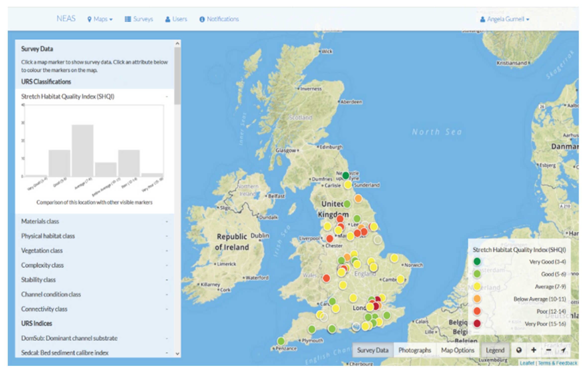This screenshot has height=374, width=588.
Task: Click the Notifications info icon
Action: click(x=202, y=19)
